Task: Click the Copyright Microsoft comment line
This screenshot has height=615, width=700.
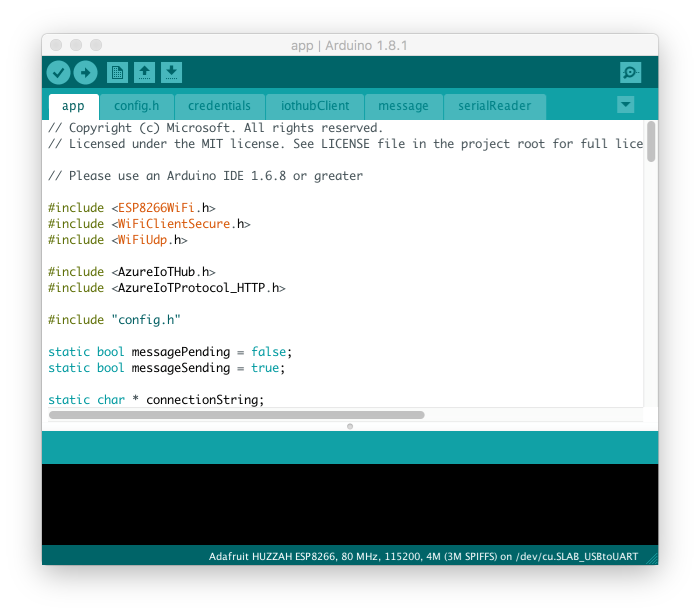Action: point(215,127)
